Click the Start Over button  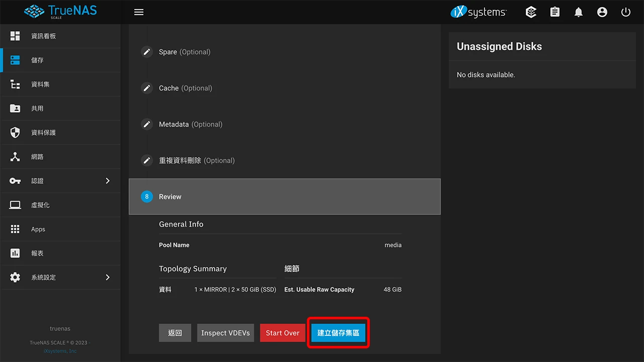pos(282,333)
